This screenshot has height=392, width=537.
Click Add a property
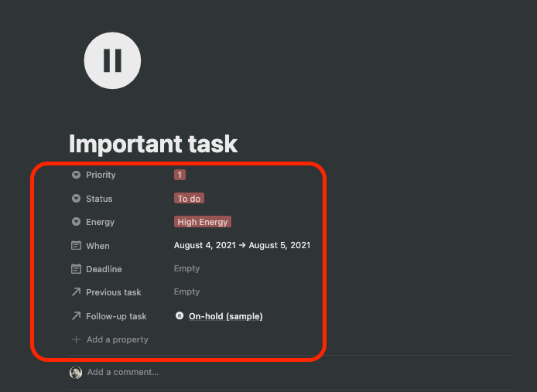[117, 339]
